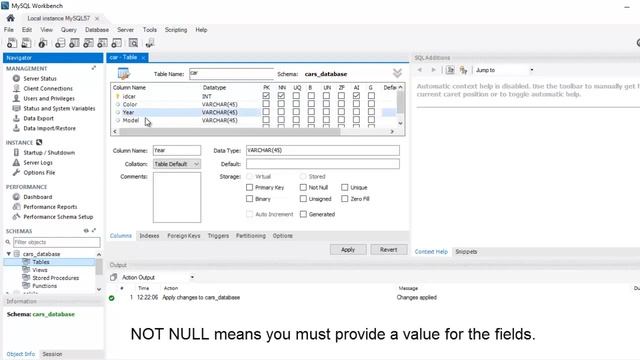Collapse table header double chevron

click(x=397, y=73)
